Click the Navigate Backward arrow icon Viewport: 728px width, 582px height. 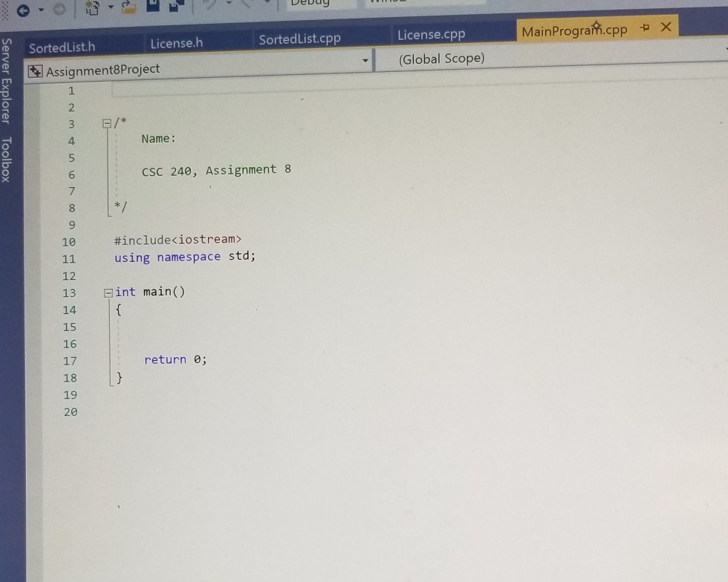tap(23, 10)
